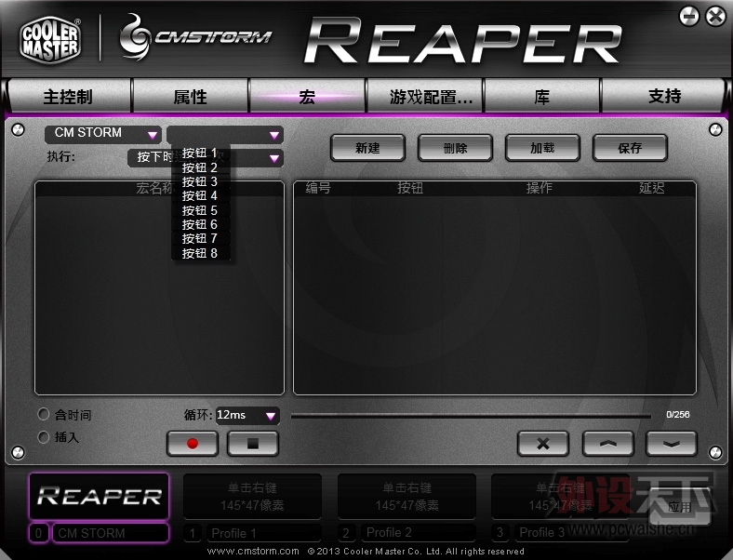The width and height of the screenshot is (733, 560).
Task: Choose 按钮 8 from the list
Action: (x=201, y=253)
